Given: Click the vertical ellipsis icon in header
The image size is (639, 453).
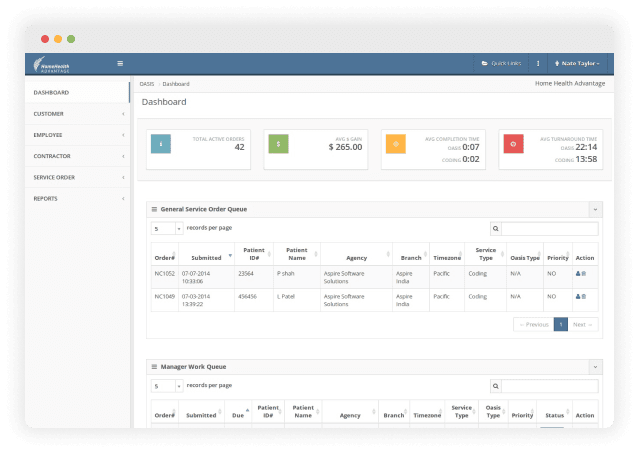Looking at the screenshot, I should tap(538, 63).
